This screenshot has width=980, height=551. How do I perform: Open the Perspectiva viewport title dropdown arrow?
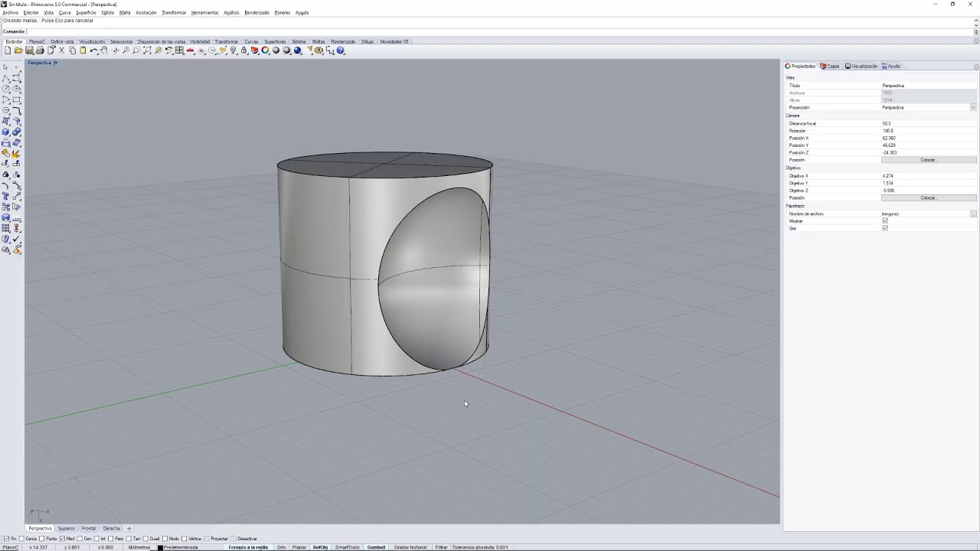(55, 63)
